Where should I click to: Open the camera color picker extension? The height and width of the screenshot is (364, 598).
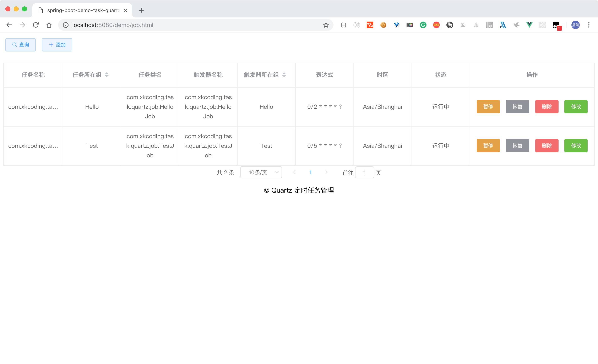click(x=410, y=25)
